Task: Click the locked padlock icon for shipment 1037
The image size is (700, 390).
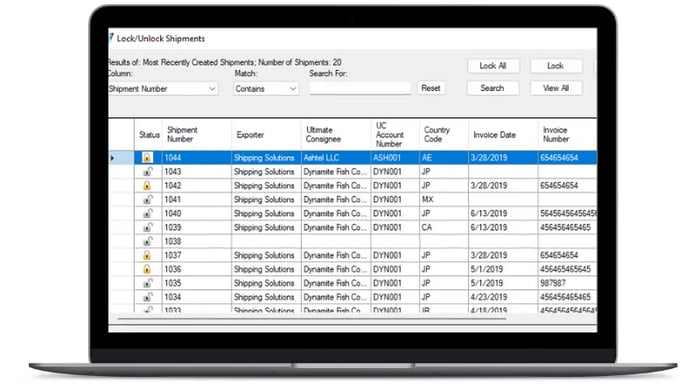Action: (x=147, y=255)
